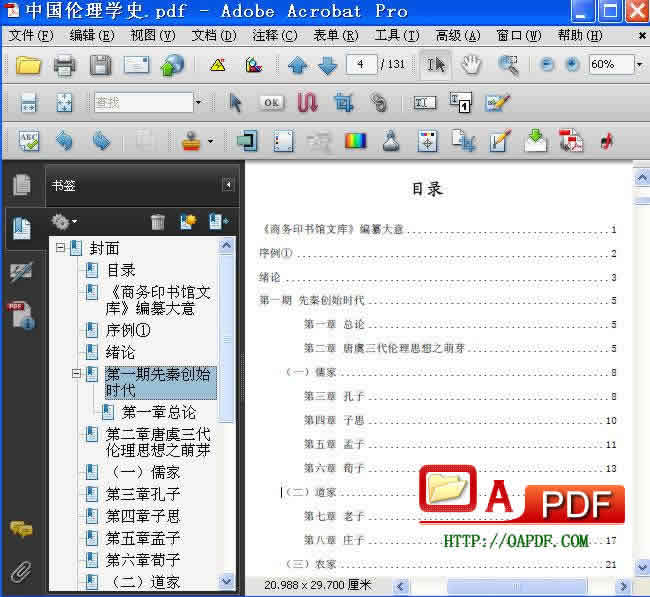This screenshot has width=650, height=597.
Task: Open the zoom percentage dropdown
Action: coord(640,65)
